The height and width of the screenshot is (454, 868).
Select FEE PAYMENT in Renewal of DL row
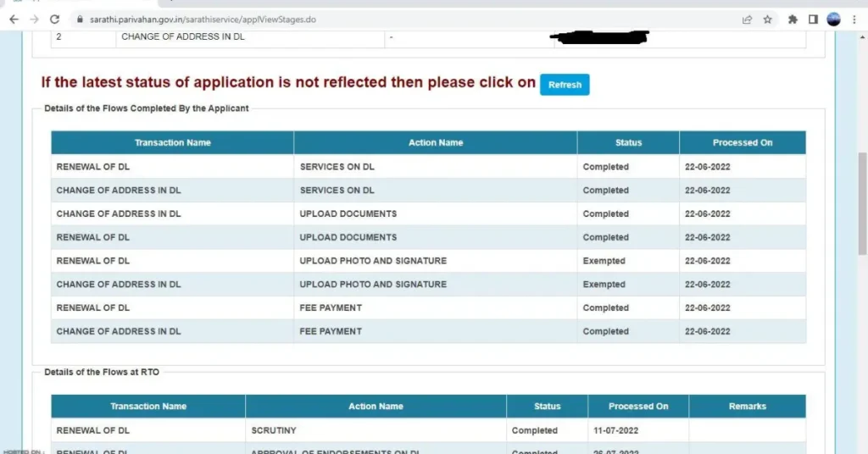tap(331, 308)
